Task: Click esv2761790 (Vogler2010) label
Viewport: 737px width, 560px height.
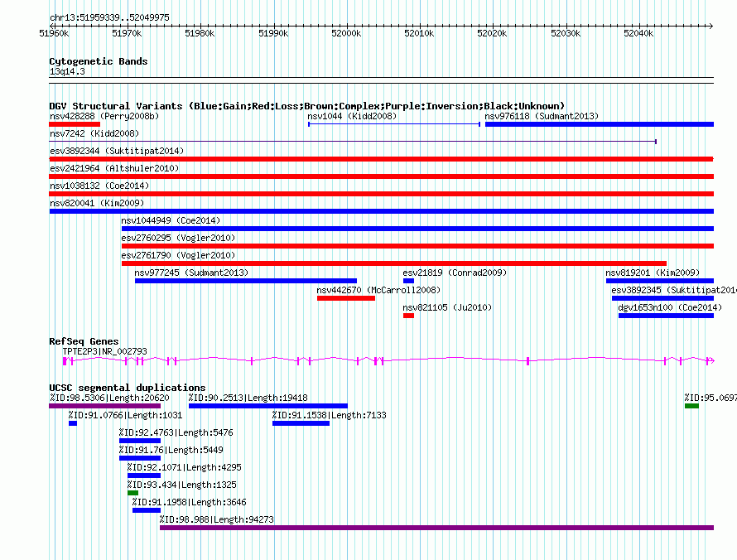Action: pos(178,255)
